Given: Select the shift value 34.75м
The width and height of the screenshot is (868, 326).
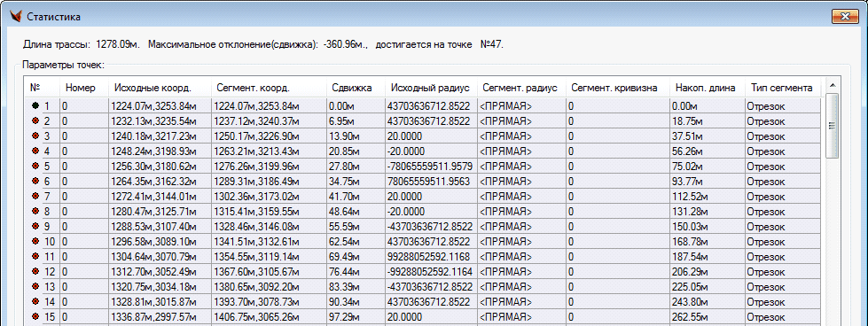Looking at the screenshot, I should click(355, 181).
